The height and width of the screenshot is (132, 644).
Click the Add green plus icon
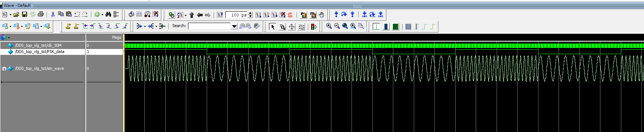pos(97,15)
